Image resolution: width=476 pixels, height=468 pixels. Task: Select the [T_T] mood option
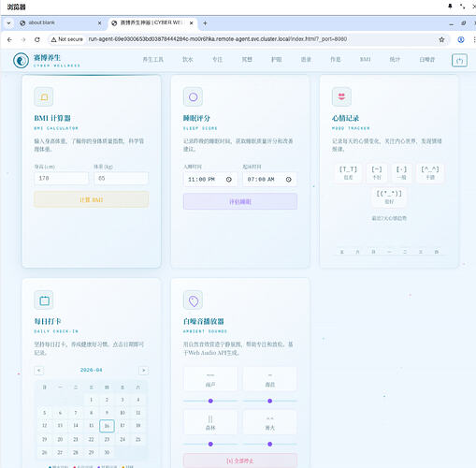(x=348, y=172)
